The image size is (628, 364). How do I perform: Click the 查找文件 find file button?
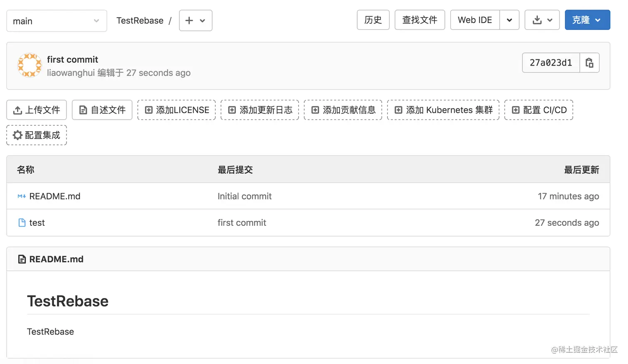(419, 20)
